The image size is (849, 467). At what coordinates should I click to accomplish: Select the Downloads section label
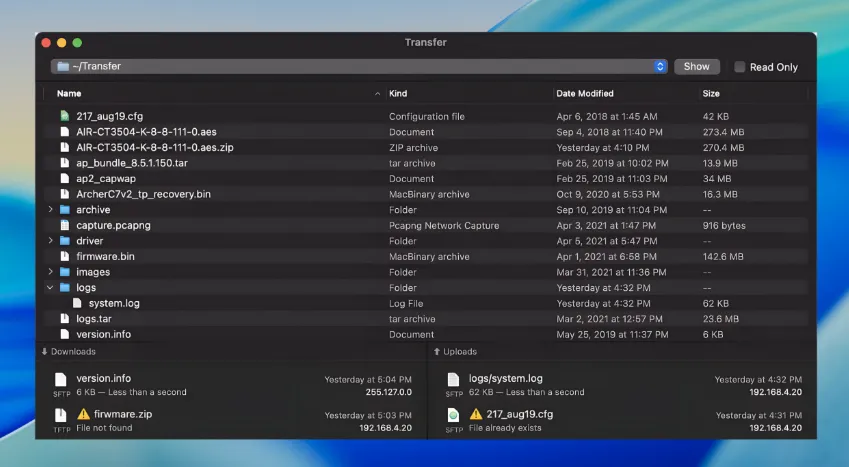(x=73, y=352)
